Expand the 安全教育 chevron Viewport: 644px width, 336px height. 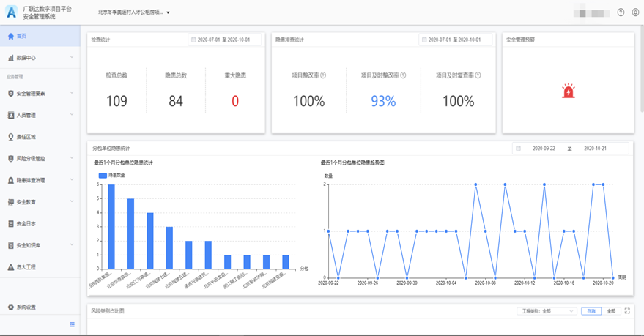coord(72,201)
